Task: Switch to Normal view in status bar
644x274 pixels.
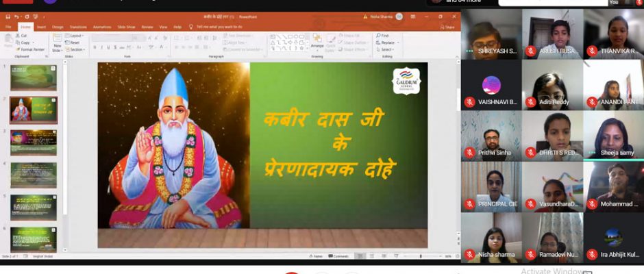Action: point(360,256)
